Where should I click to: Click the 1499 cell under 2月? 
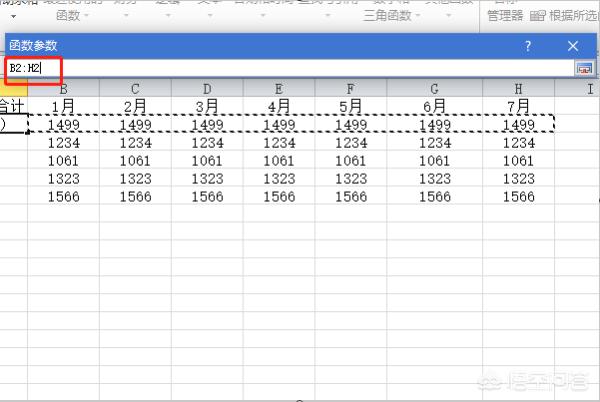coord(135,124)
